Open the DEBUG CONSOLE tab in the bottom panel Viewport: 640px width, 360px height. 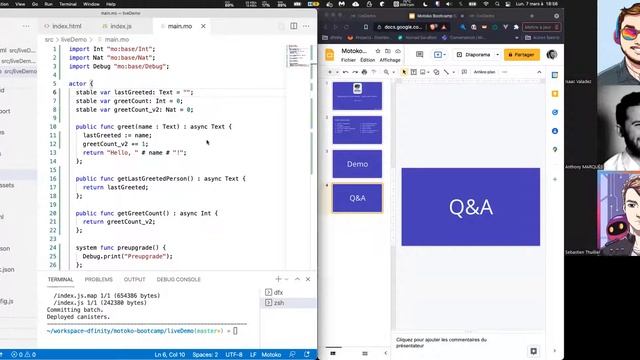click(178, 279)
